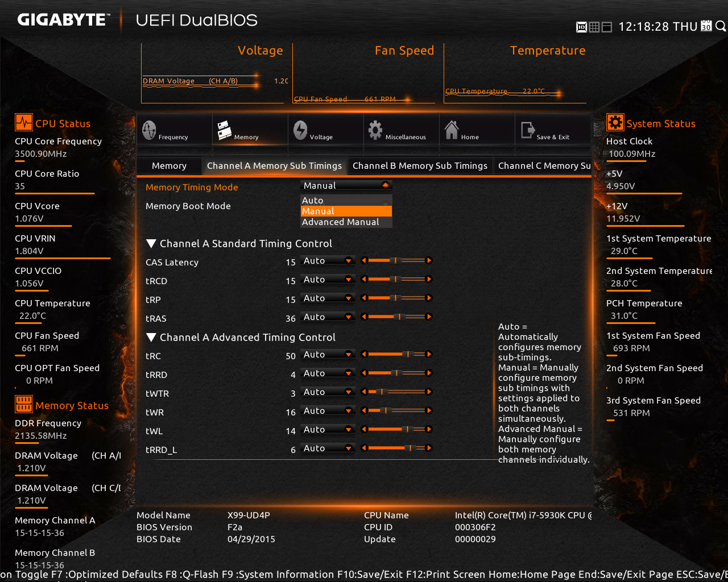The image size is (728, 582).
Task: Decrease tRCD with left arrow
Action: (x=364, y=279)
